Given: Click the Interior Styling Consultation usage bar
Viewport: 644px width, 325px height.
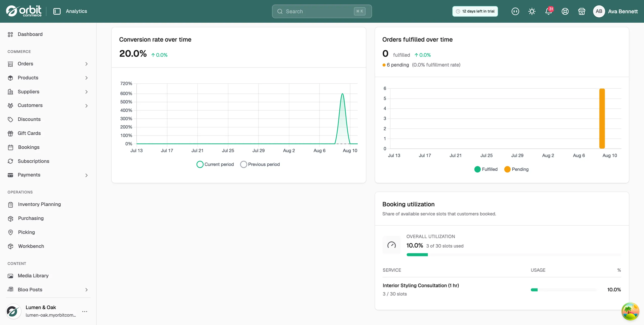Looking at the screenshot, I should (x=563, y=290).
